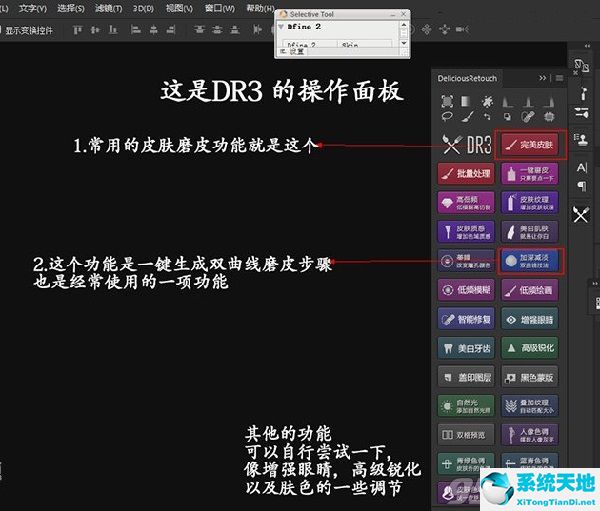The height and width of the screenshot is (511, 600).
Task: Click the bandage healing icon in DeliciousRetouch
Action: [528, 116]
